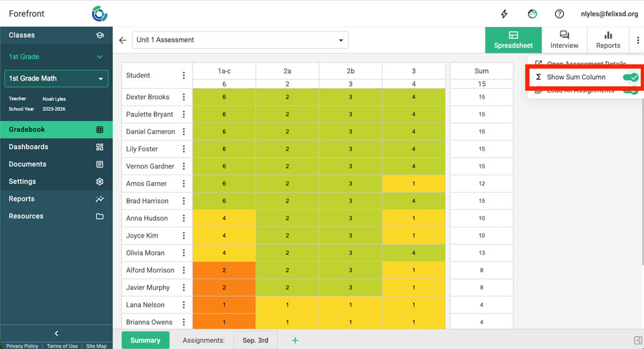Collapse the 1st Grade section chevron

tap(99, 57)
